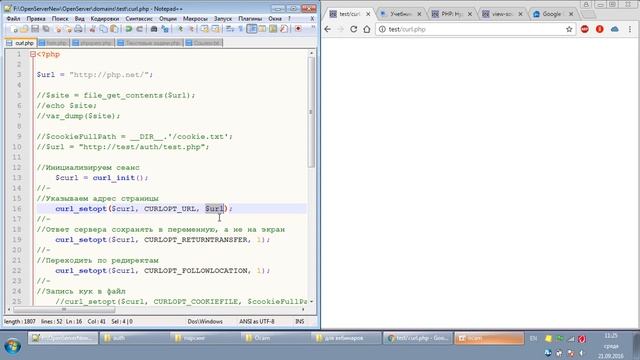Viewport: 640px width, 360px height.
Task: Switch to the Учебник Chrome tab
Action: (x=401, y=14)
